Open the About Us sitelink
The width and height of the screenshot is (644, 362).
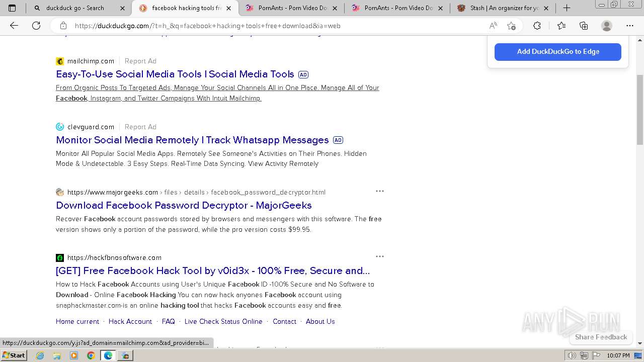(x=320, y=321)
